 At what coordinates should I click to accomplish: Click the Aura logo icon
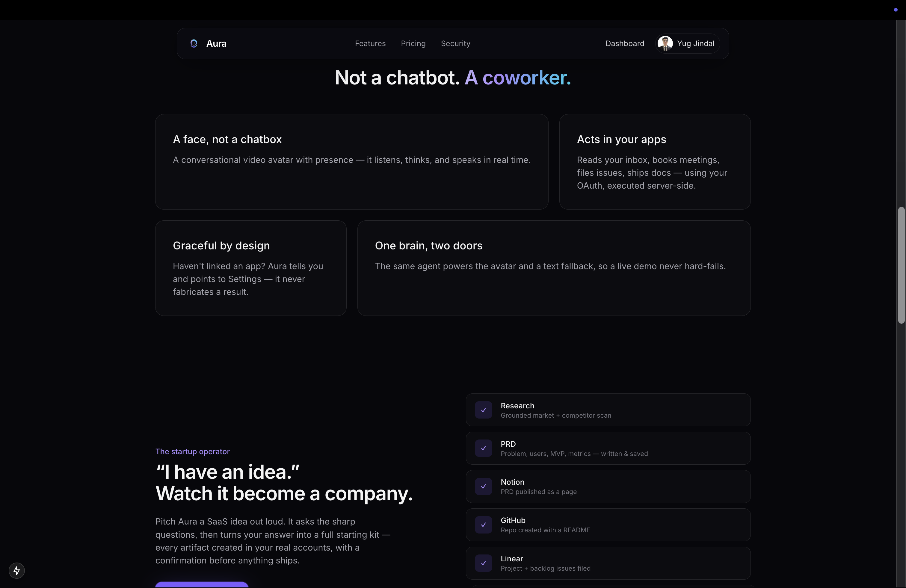coord(194,43)
